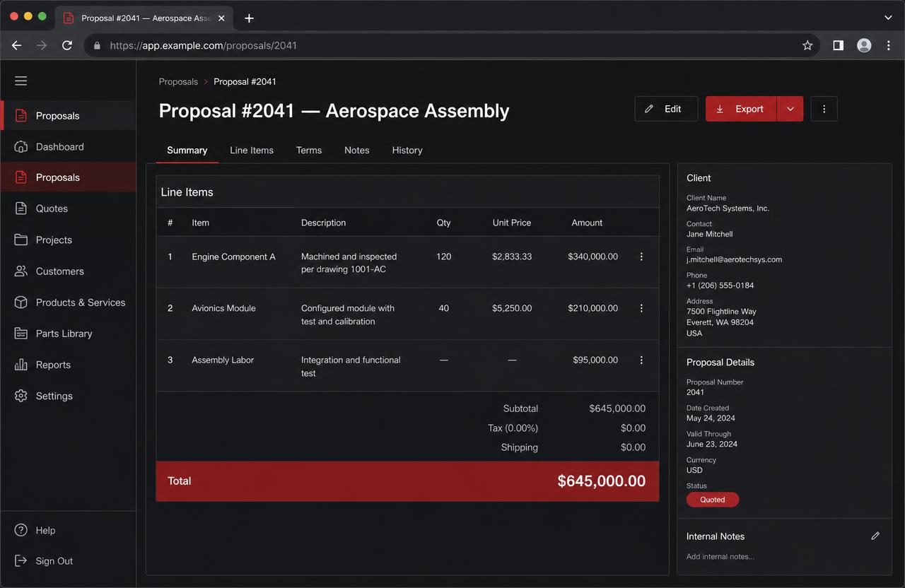Click the $95,000.00 amount cell

click(x=595, y=360)
